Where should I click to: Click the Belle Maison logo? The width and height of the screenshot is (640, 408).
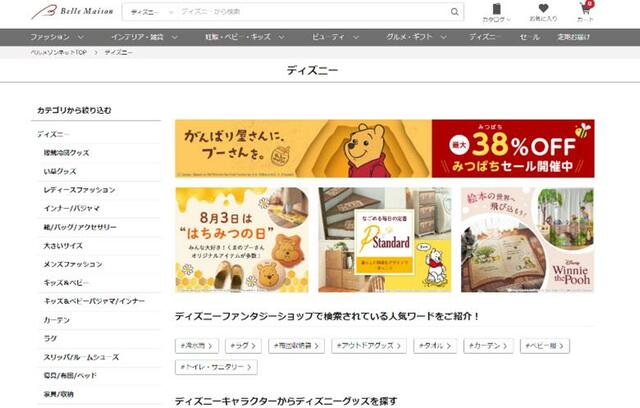pyautogui.click(x=73, y=12)
